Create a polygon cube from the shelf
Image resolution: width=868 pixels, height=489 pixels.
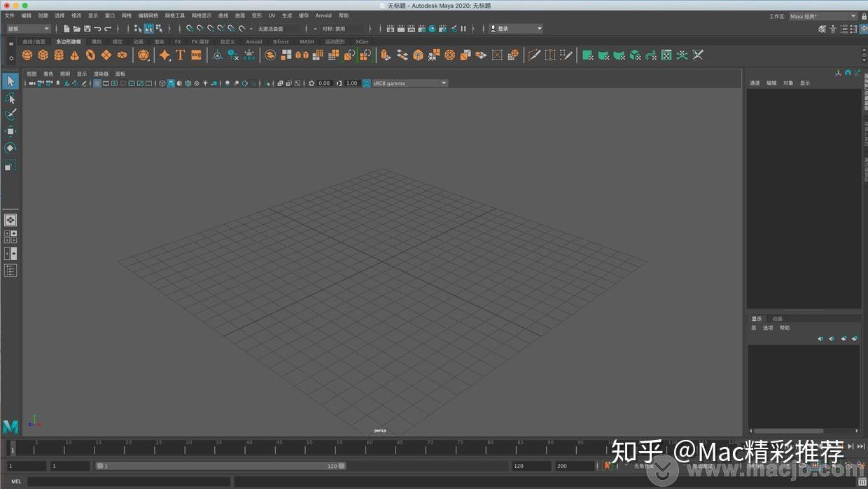click(x=43, y=55)
